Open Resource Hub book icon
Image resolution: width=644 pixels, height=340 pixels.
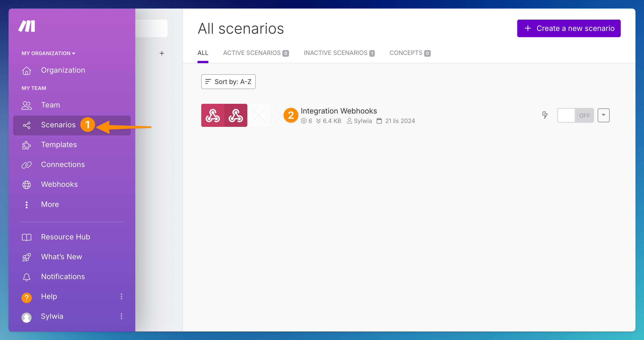pyautogui.click(x=27, y=237)
